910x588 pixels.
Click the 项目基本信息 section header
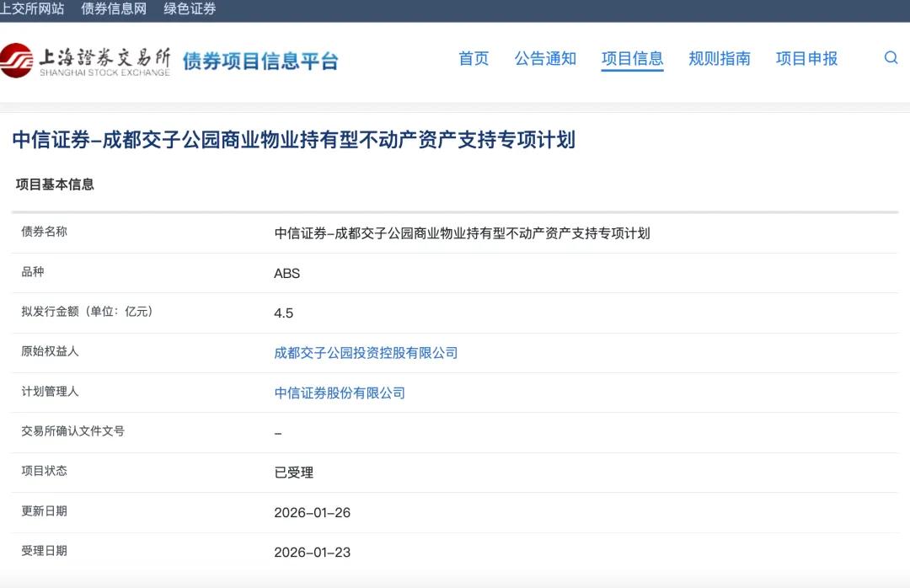tap(55, 184)
